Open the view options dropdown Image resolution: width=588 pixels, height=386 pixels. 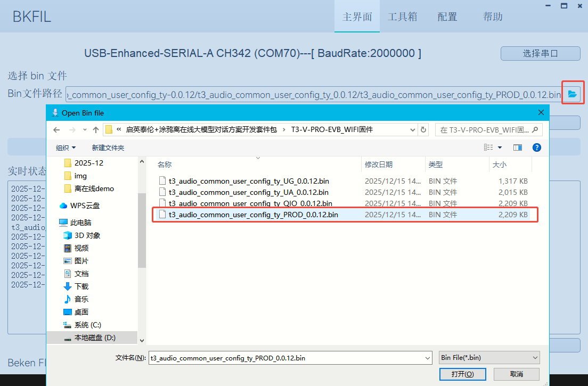tap(500, 147)
